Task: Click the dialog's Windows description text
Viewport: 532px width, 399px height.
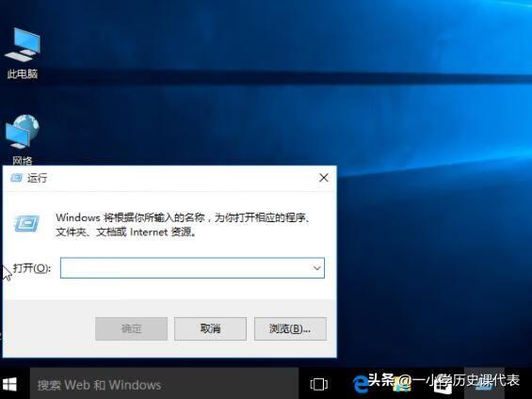Action: (184, 225)
